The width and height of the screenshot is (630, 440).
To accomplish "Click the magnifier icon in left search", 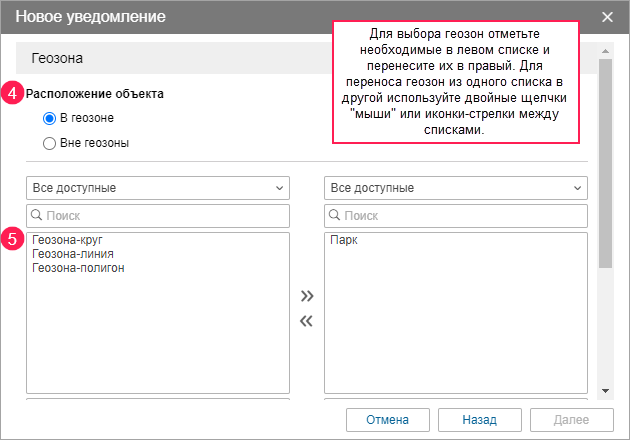I will (x=37, y=215).
